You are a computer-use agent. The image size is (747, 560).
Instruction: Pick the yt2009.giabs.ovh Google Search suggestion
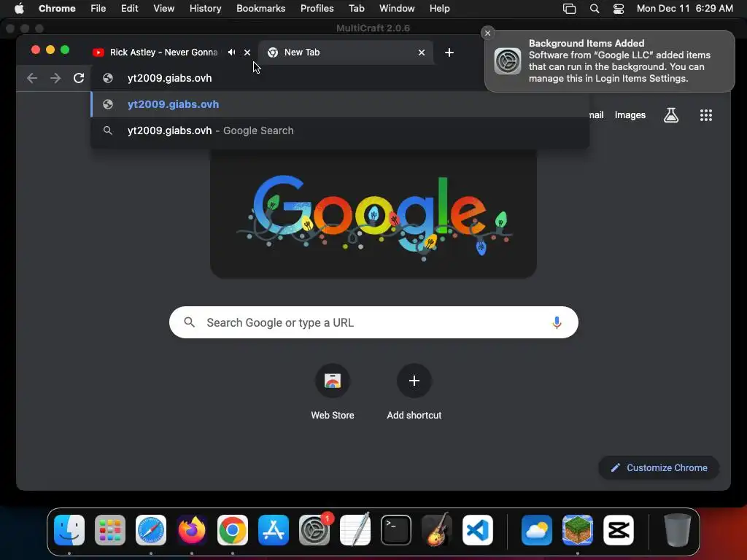340,131
